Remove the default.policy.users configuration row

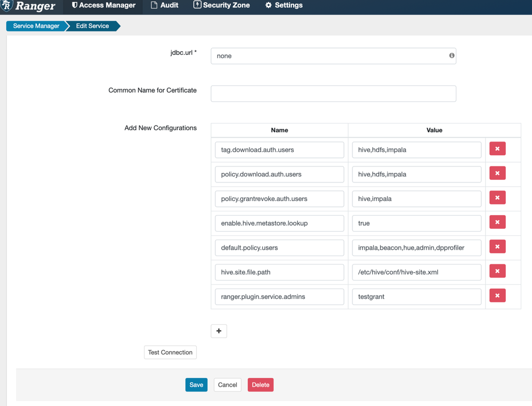[497, 246]
